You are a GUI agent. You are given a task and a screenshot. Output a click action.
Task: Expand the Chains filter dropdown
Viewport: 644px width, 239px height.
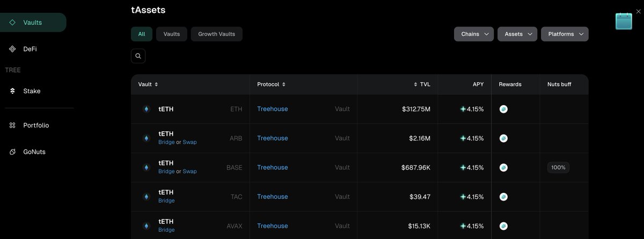[x=474, y=34]
